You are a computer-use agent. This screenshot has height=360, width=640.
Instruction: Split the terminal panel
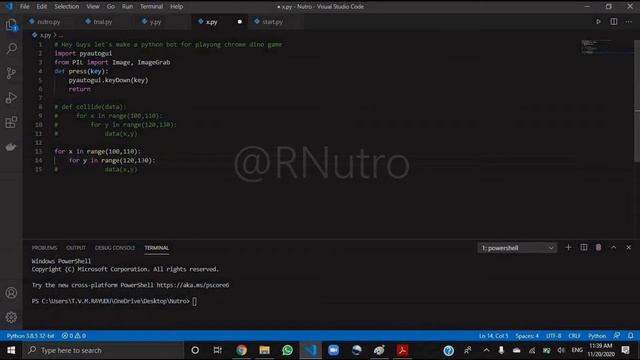(x=584, y=247)
